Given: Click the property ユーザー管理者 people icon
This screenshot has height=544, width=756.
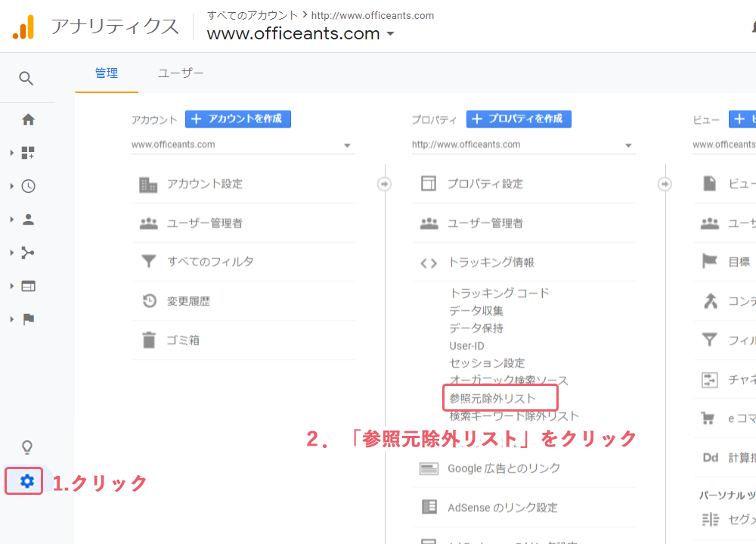Looking at the screenshot, I should click(x=429, y=223).
